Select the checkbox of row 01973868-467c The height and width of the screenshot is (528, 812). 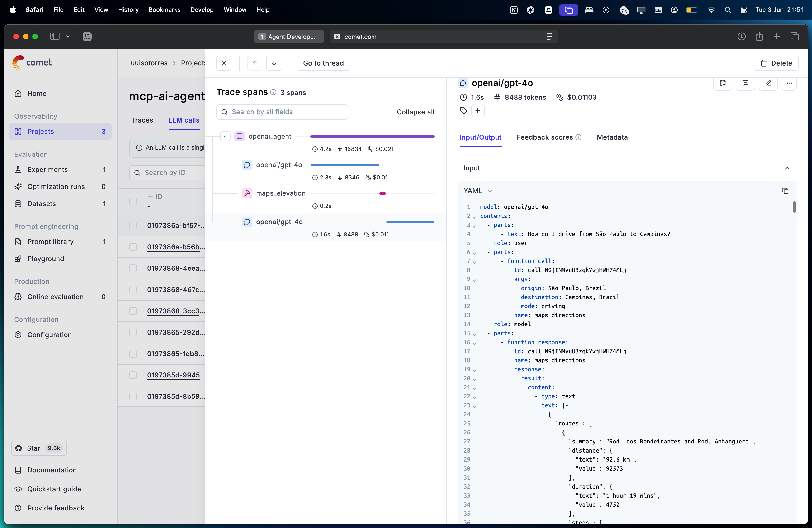coord(133,290)
